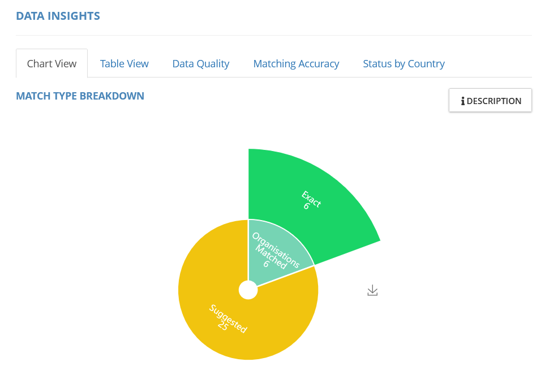Select the Chart View tab

pos(52,64)
